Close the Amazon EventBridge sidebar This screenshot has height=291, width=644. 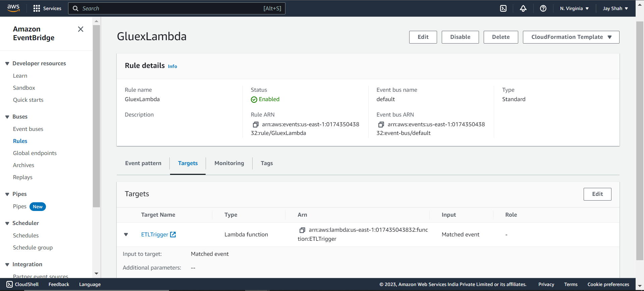pyautogui.click(x=80, y=29)
